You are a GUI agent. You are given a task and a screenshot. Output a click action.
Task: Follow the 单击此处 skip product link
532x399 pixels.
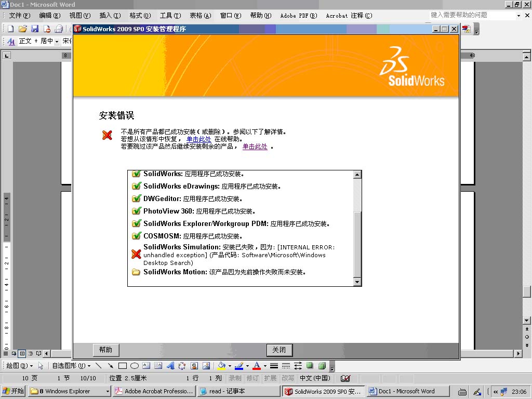click(x=255, y=147)
